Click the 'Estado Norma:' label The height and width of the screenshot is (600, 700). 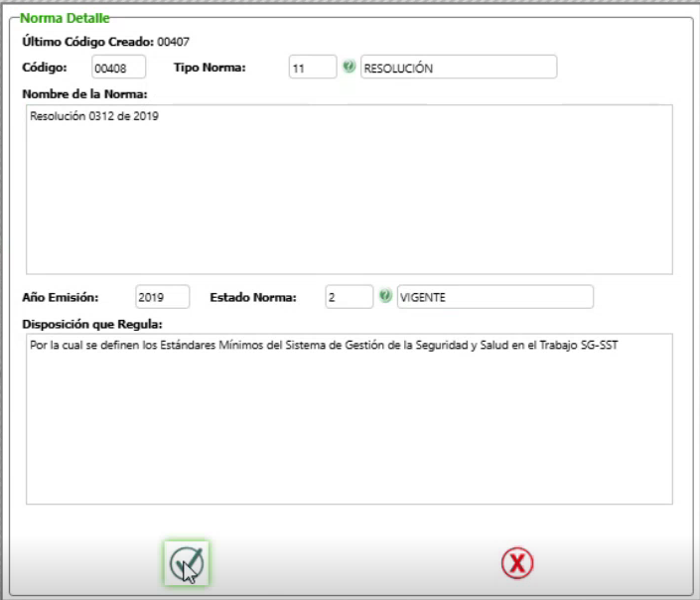(253, 297)
